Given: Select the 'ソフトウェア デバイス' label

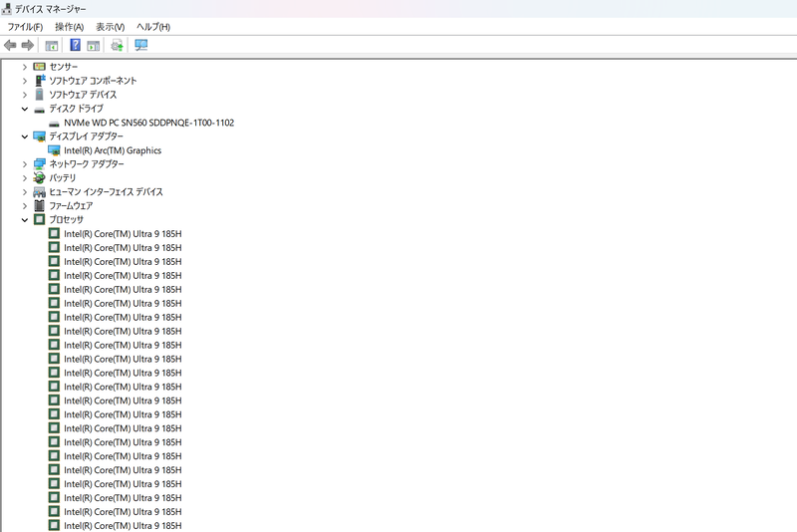Looking at the screenshot, I should click(x=83, y=95).
